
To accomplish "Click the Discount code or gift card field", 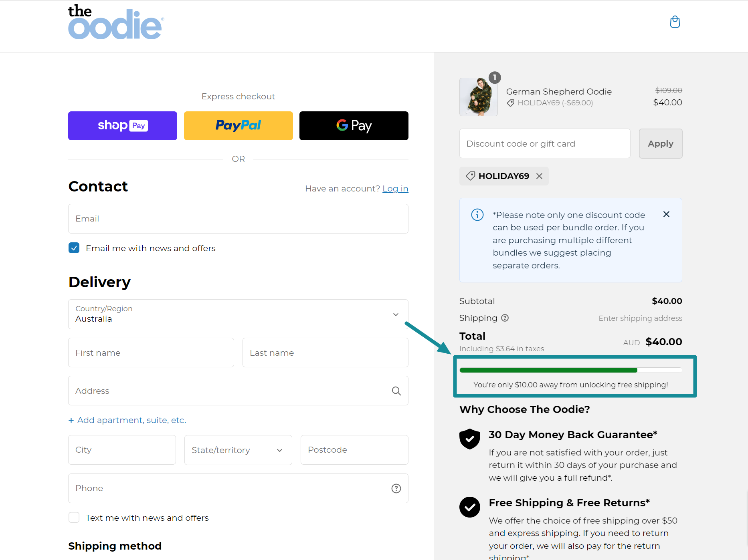I will click(544, 143).
